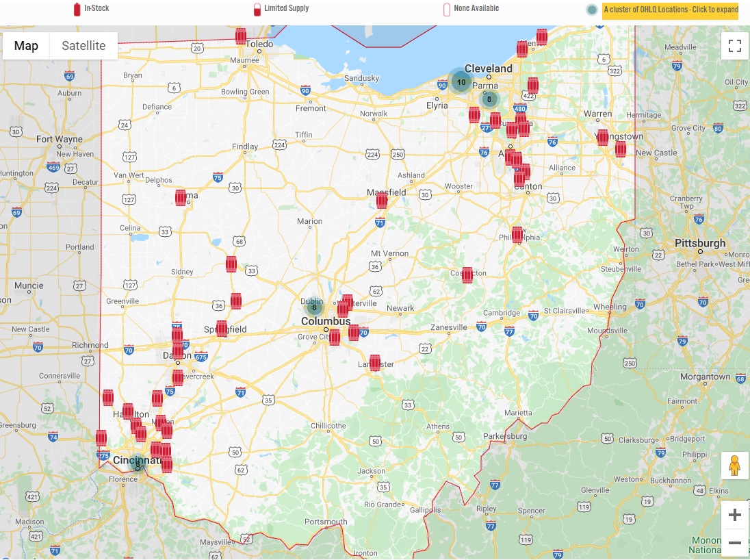The height and width of the screenshot is (560, 750).
Task: Click the OHLQ cluster explanation banner
Action: pyautogui.click(x=669, y=10)
